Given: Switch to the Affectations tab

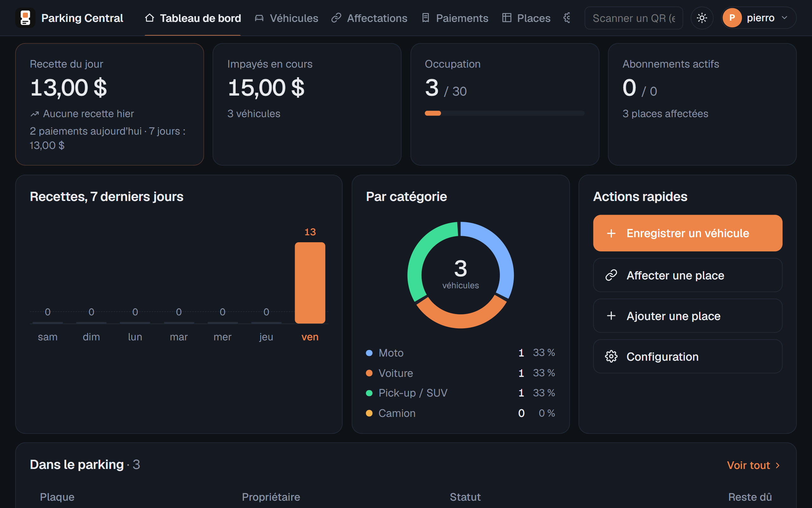Looking at the screenshot, I should tap(370, 18).
